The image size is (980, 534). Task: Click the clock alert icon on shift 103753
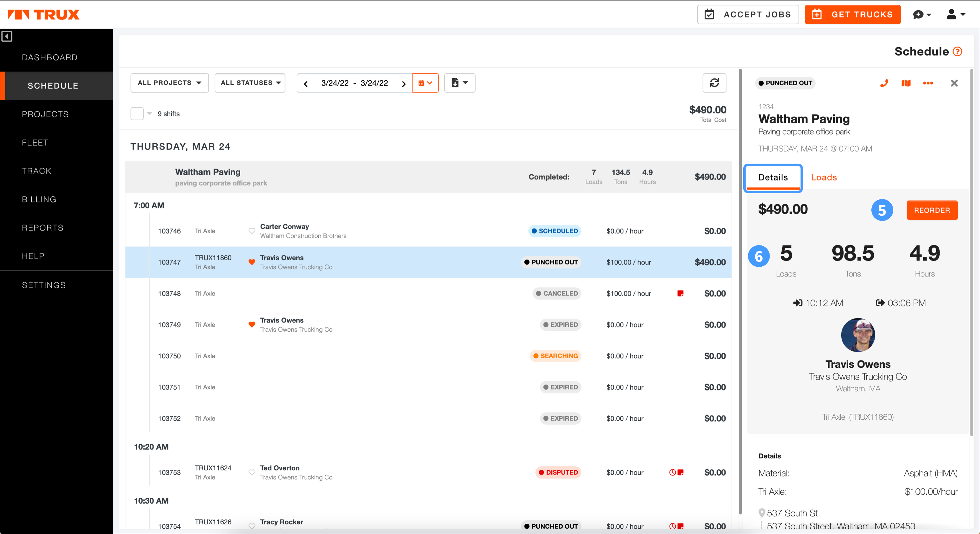(x=672, y=472)
